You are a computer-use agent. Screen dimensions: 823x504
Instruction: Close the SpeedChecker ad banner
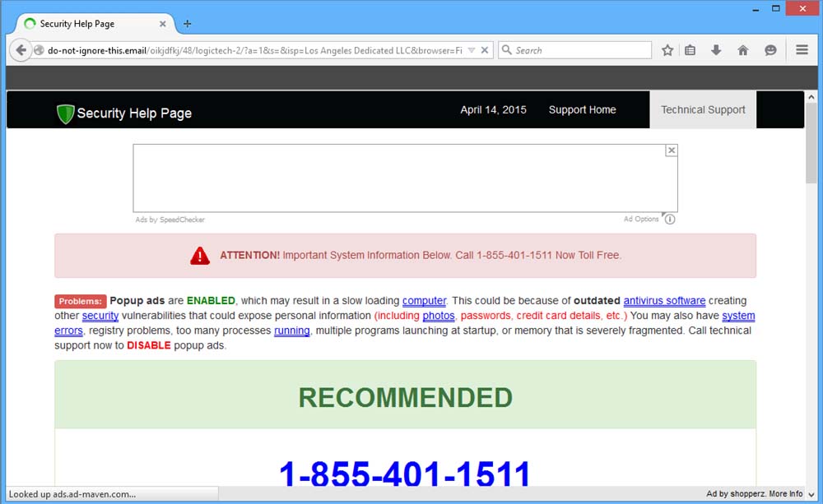672,150
